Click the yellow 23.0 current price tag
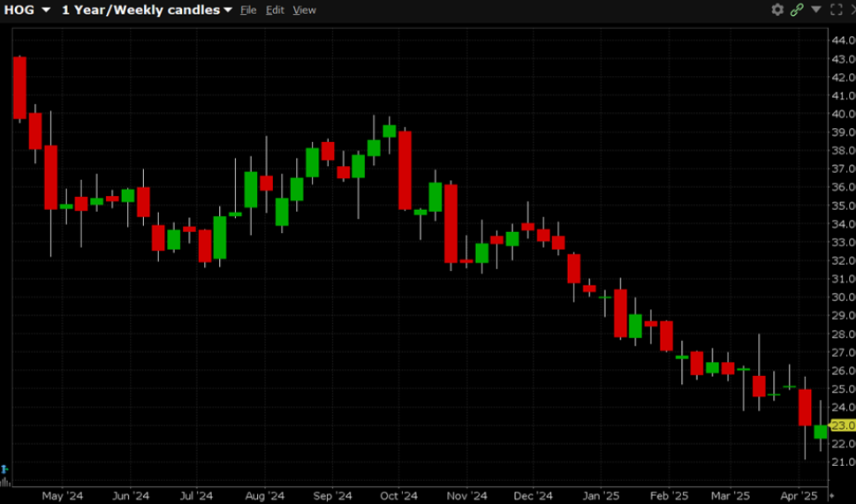Screen dimensions: 856x504 coord(843,425)
